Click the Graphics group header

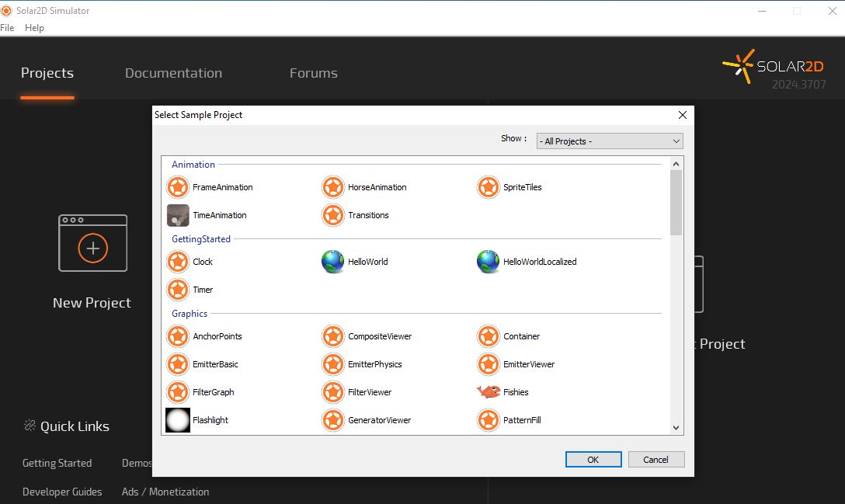190,313
